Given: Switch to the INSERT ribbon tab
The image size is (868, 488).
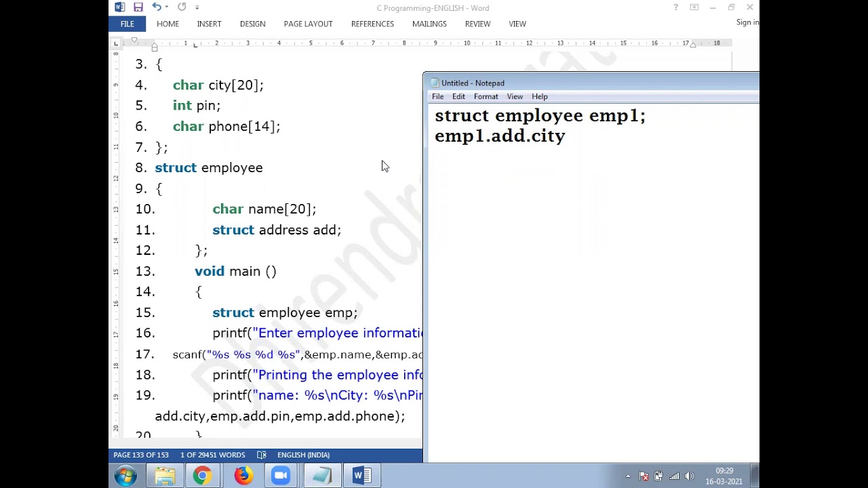Looking at the screenshot, I should click(x=209, y=24).
